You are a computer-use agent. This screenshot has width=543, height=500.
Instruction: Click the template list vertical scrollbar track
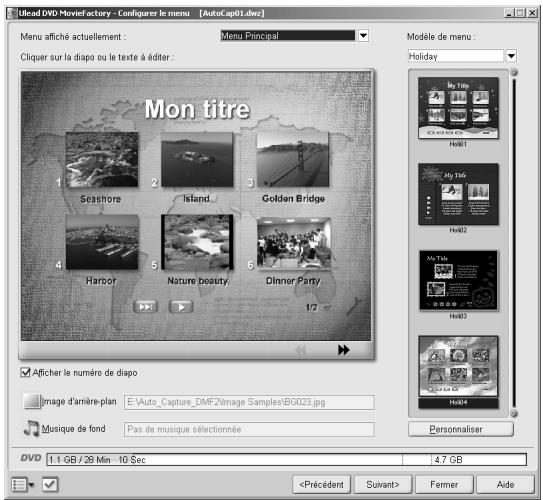coord(514,242)
